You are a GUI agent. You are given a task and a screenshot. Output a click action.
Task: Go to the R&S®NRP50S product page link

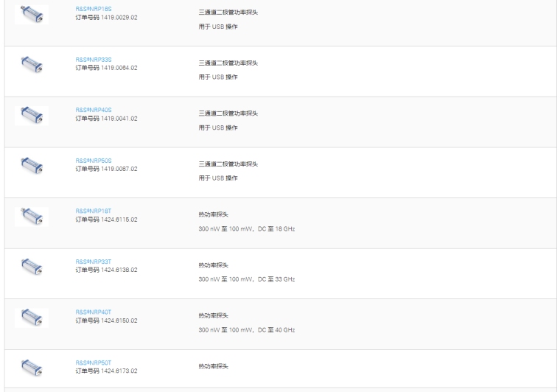[x=93, y=161]
